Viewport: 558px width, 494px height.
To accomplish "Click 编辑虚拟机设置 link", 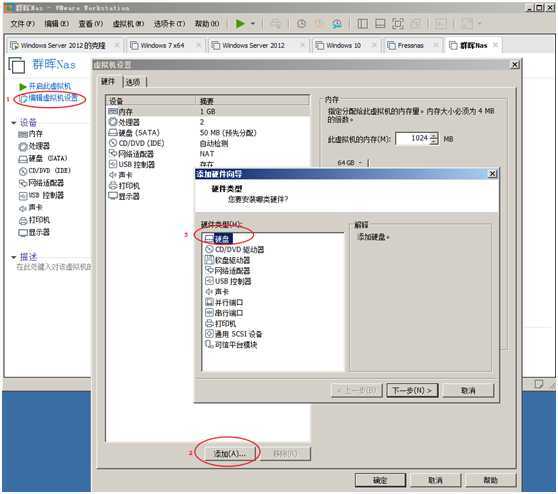I will pyautogui.click(x=53, y=98).
